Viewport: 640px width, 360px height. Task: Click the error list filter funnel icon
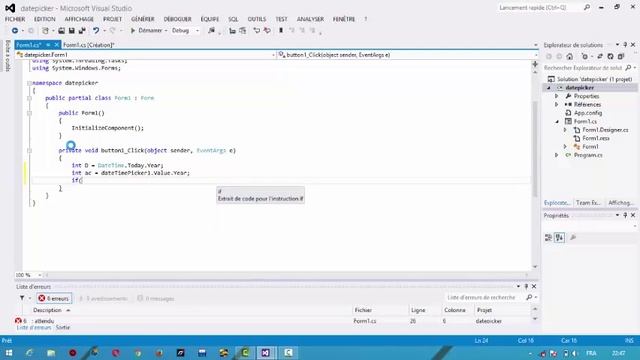coord(22,298)
